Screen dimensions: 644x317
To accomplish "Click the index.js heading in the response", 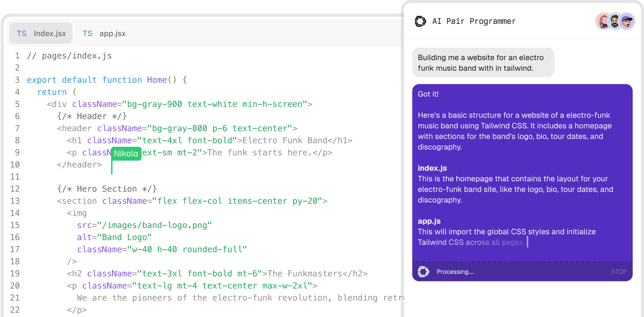I will 432,168.
